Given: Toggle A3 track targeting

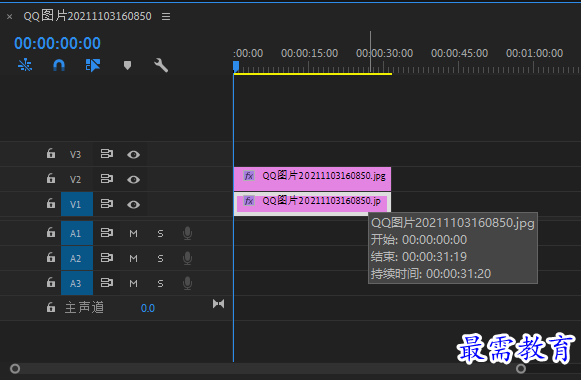Looking at the screenshot, I should (x=77, y=283).
